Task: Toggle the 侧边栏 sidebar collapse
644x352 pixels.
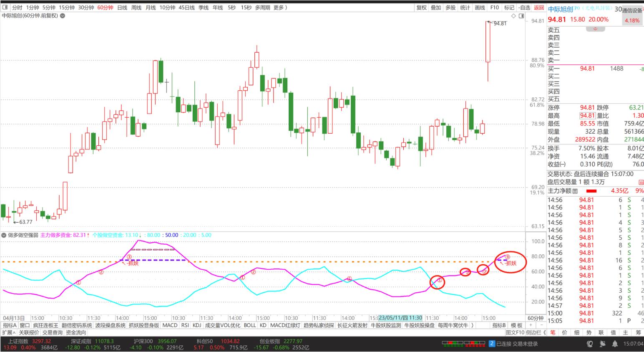Action: (536, 333)
